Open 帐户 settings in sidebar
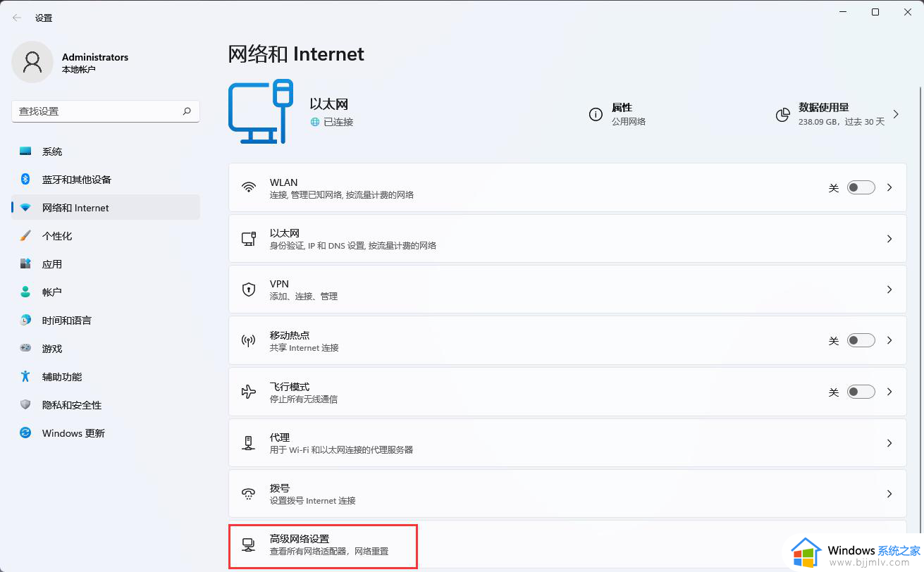This screenshot has width=924, height=572. 106,292
